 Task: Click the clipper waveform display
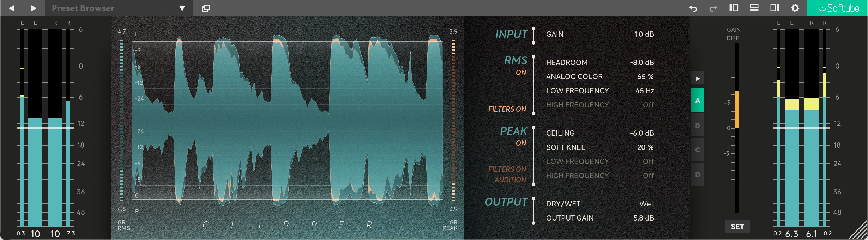(288, 120)
